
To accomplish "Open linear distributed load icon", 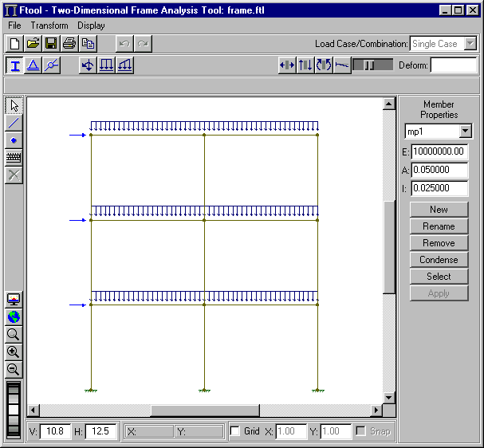I will tap(124, 65).
